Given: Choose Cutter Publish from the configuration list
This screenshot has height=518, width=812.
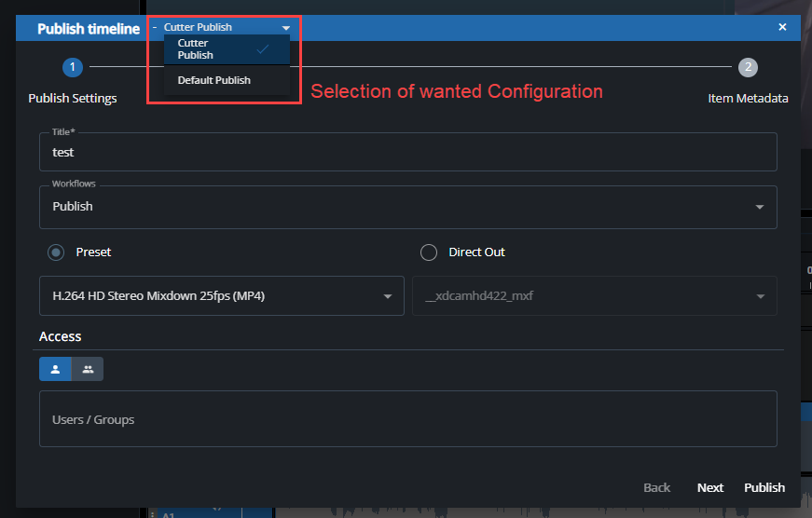Looking at the screenshot, I should (214, 49).
